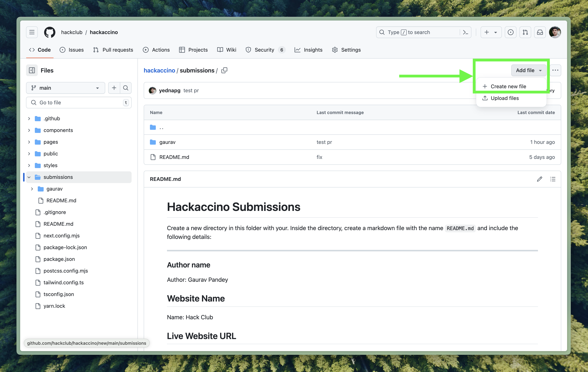Viewport: 588px width, 372px height.
Task: Open the yednapg author link
Action: (x=170, y=90)
